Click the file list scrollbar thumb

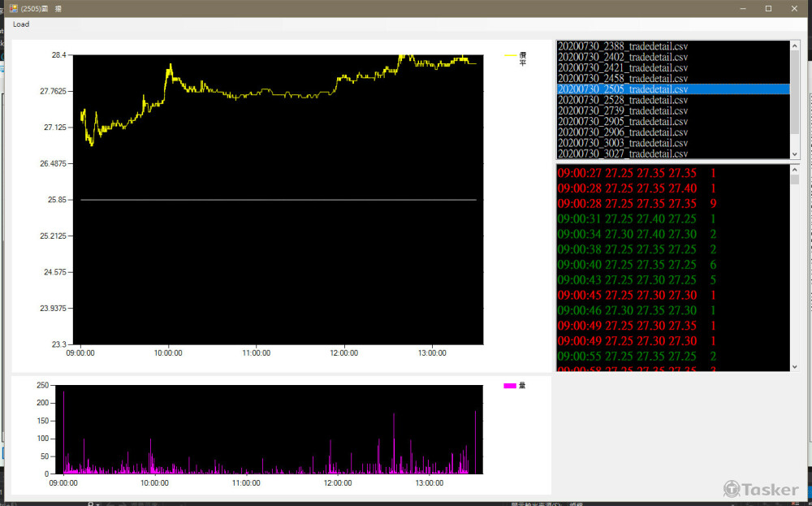point(795,93)
